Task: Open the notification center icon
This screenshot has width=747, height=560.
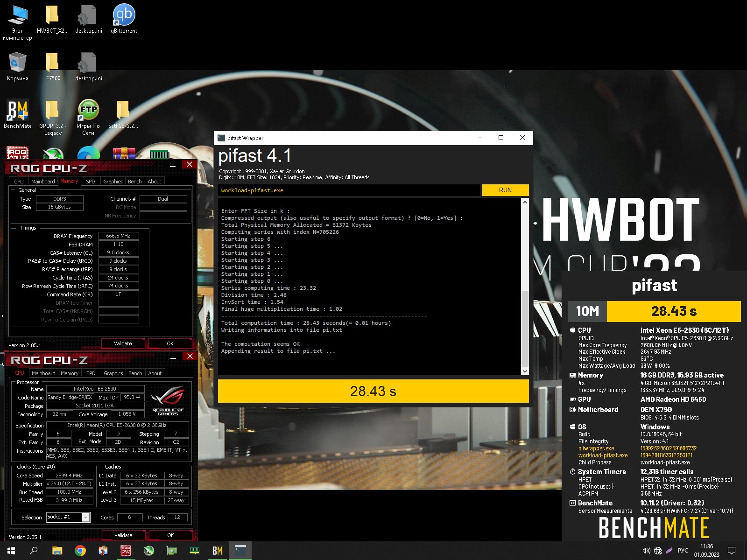Action: (x=732, y=551)
